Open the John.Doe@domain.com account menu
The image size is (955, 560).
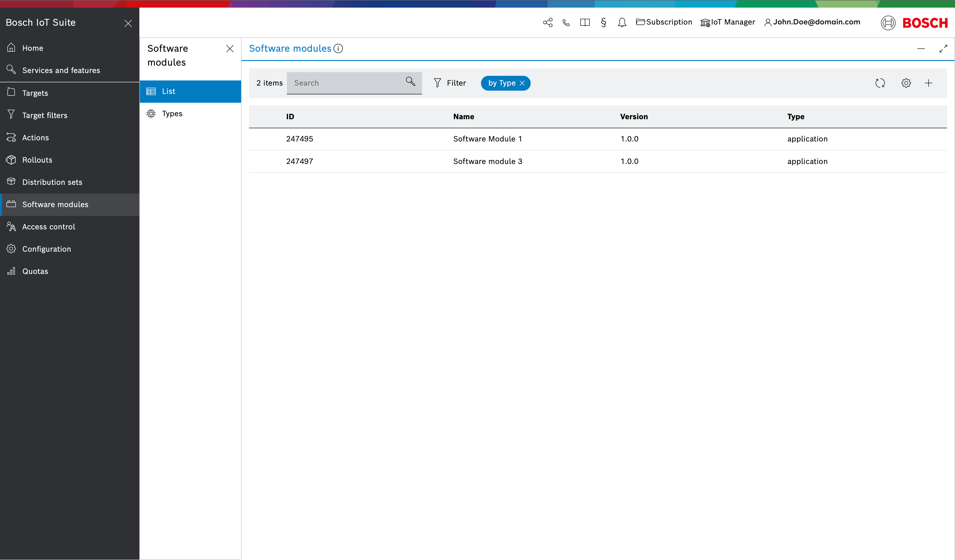click(x=812, y=22)
